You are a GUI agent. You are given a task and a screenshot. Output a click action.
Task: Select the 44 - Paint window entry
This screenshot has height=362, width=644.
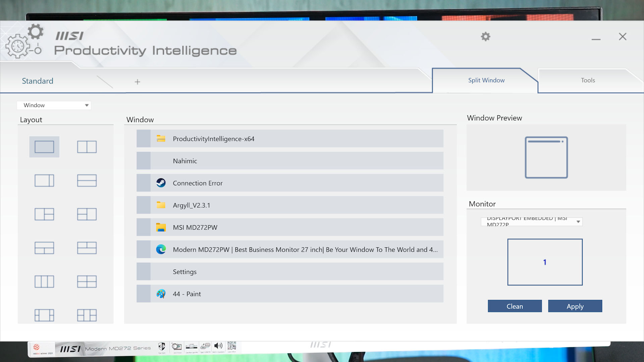tap(290, 294)
